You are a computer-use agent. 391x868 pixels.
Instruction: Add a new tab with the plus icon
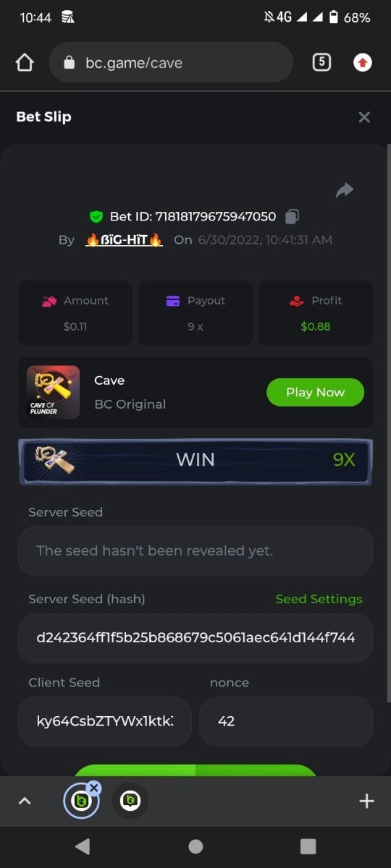[x=366, y=801]
